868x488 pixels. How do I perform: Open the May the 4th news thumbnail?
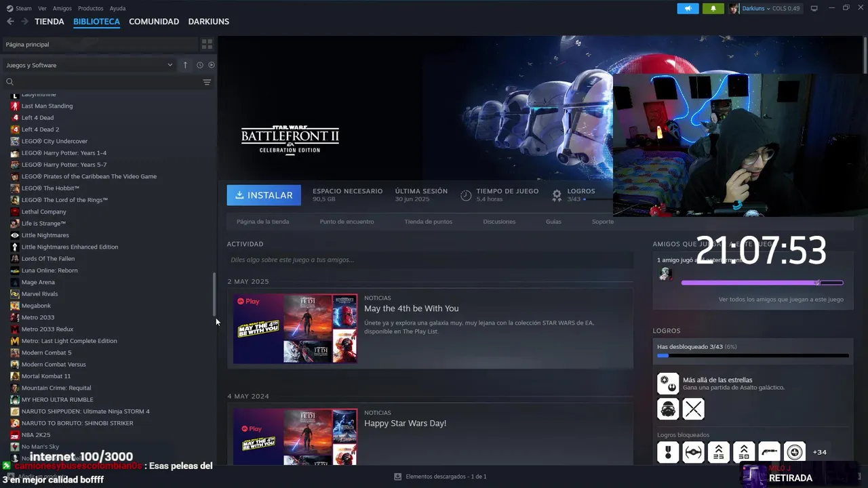[295, 329]
